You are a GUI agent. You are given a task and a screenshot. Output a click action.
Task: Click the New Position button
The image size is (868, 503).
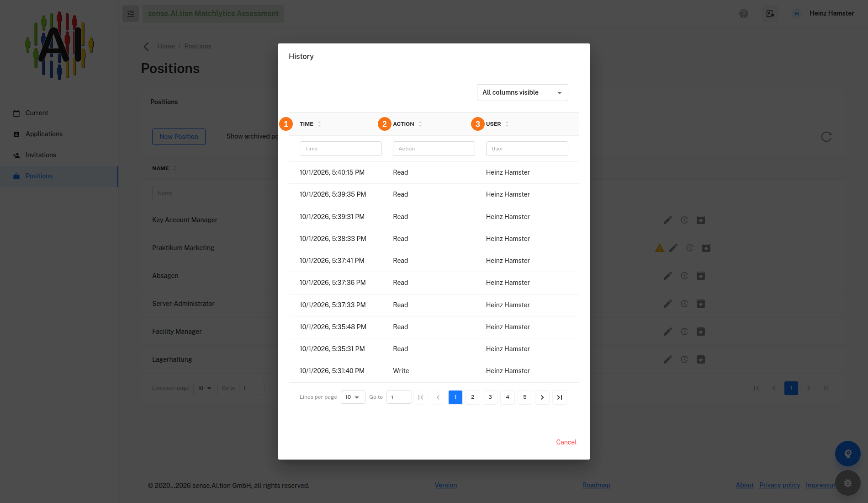pyautogui.click(x=179, y=137)
